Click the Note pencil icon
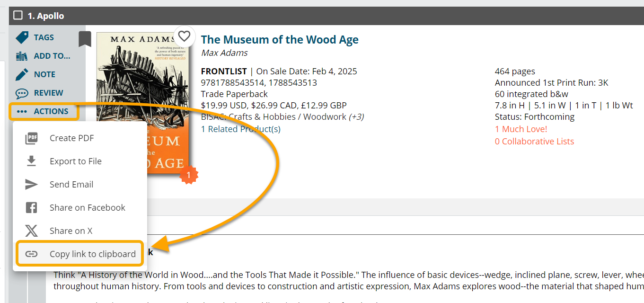644x303 pixels. pyautogui.click(x=22, y=74)
